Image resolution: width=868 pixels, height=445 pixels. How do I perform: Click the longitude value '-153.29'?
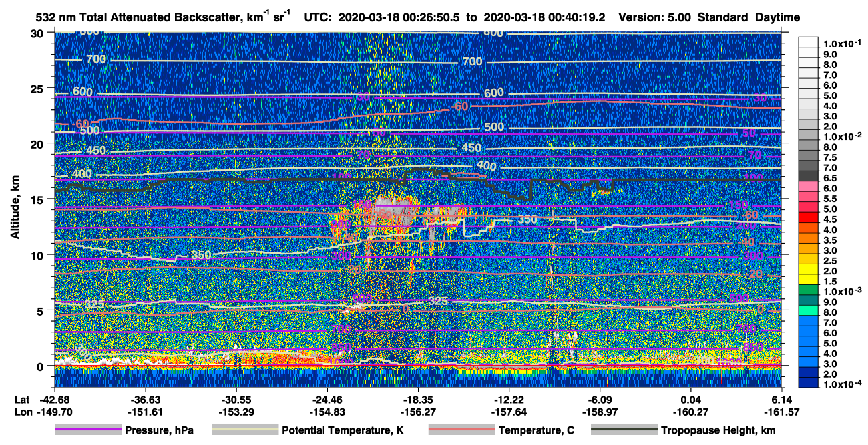click(x=236, y=412)
